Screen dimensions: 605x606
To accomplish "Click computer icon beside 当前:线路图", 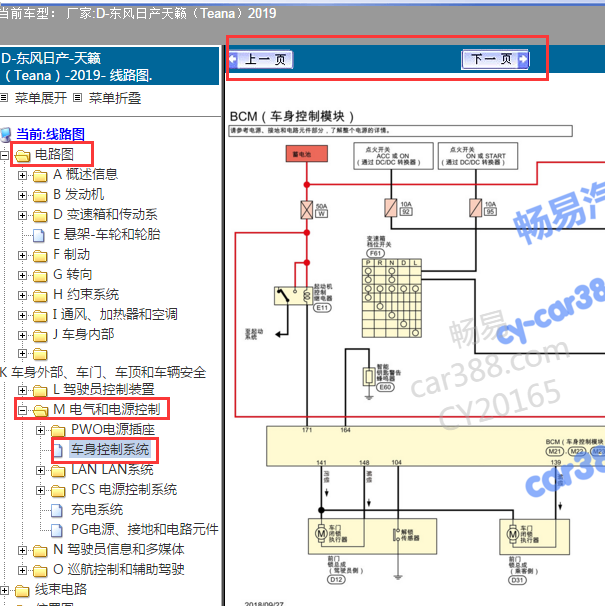I will pos(6,134).
